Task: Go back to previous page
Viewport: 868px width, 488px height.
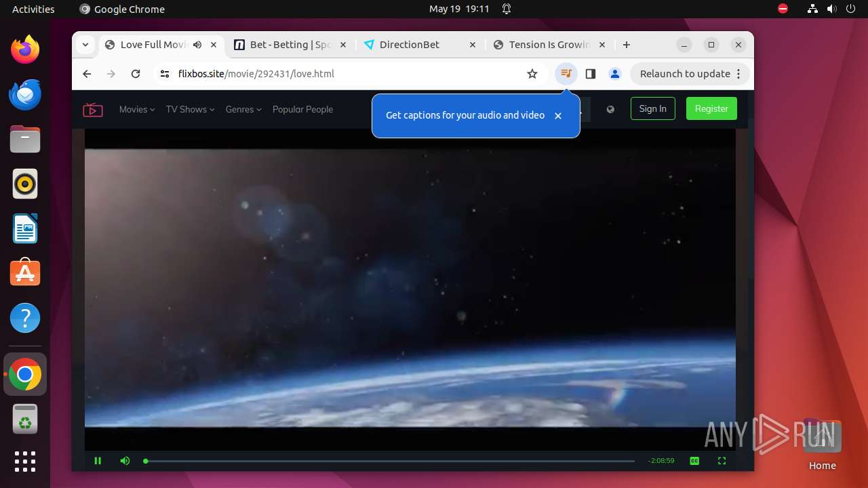Action: click(87, 74)
